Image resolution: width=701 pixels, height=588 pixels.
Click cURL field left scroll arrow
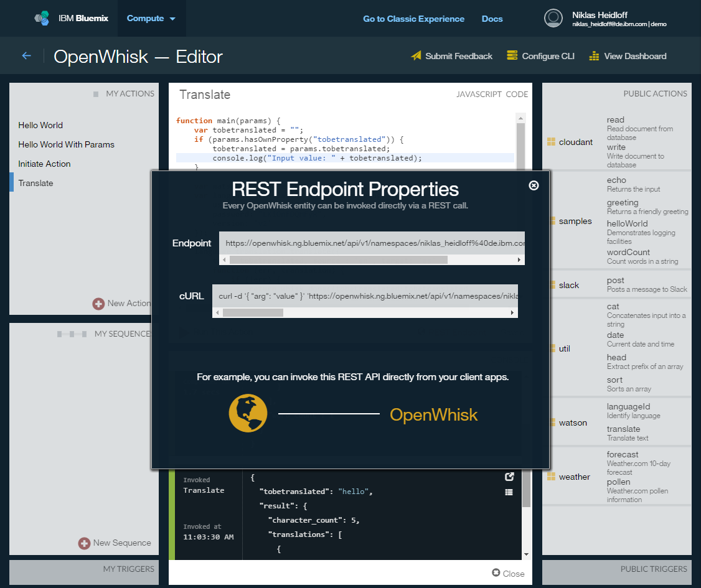(217, 313)
